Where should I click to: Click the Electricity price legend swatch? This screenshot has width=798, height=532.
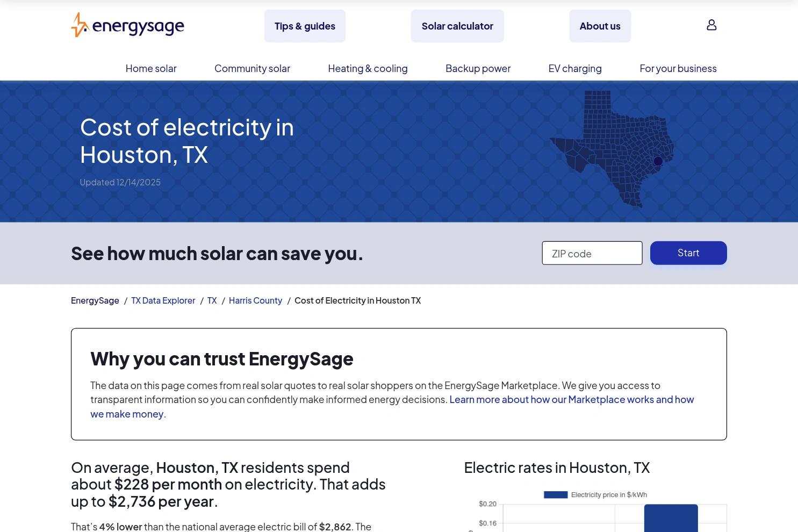click(x=556, y=495)
